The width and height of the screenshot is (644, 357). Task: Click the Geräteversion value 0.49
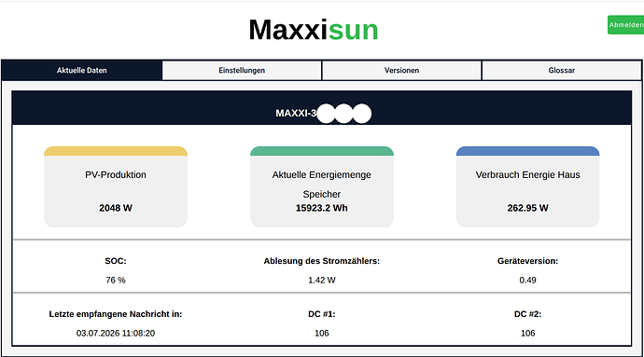527,281
